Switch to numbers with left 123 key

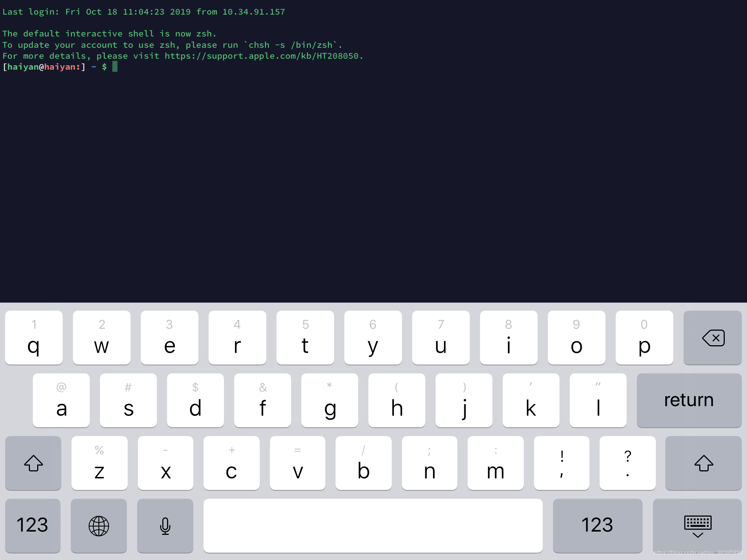[x=33, y=525]
